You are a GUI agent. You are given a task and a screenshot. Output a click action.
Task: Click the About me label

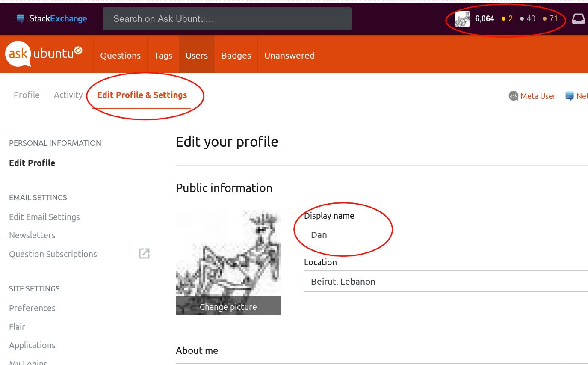pyautogui.click(x=197, y=350)
